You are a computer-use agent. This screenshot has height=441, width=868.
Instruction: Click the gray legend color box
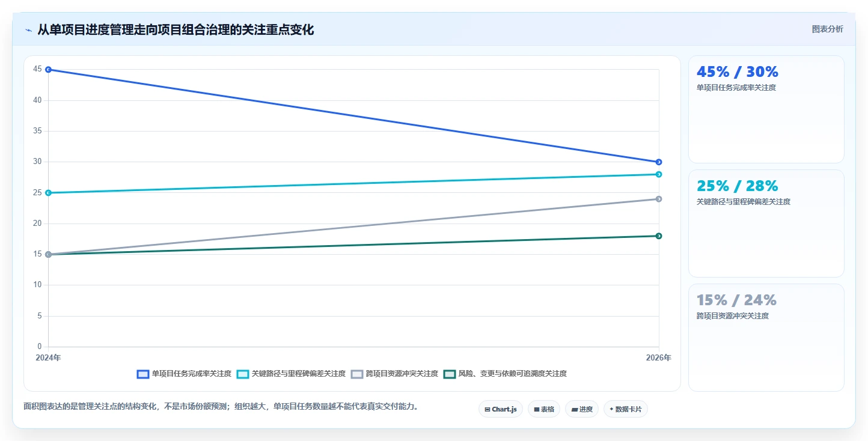(x=357, y=374)
